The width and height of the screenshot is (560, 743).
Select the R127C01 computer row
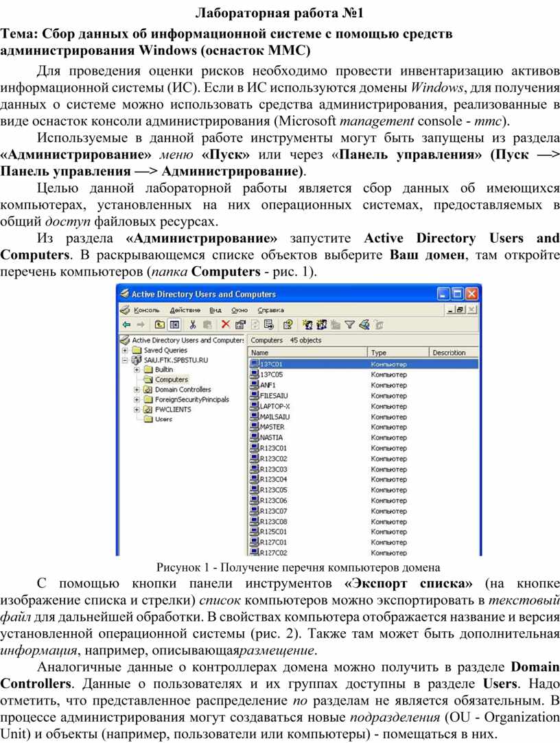[x=363, y=542]
